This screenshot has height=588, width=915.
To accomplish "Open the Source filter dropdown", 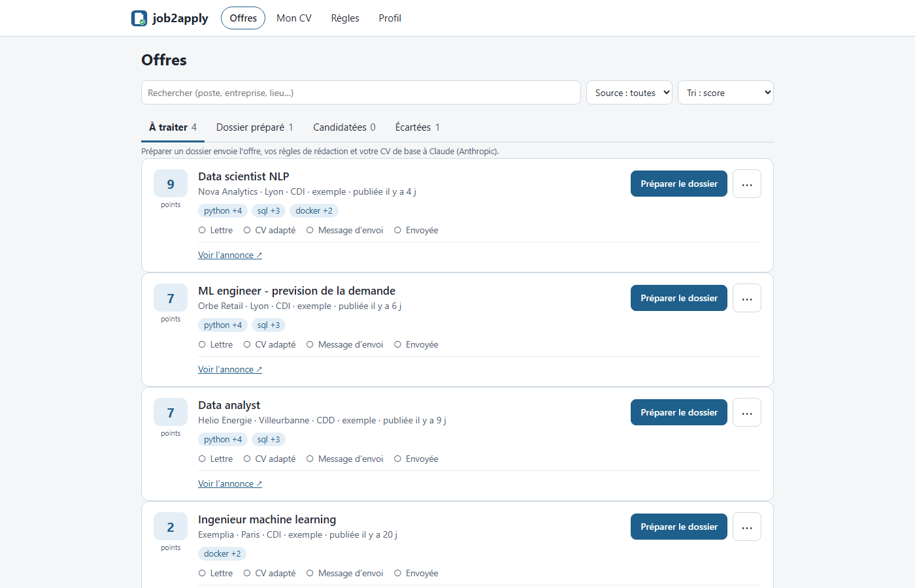I will [629, 93].
